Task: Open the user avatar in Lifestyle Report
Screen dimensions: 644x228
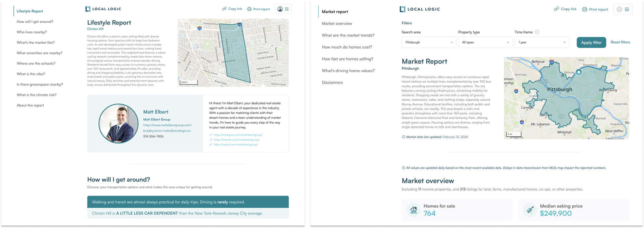Action: point(280,9)
